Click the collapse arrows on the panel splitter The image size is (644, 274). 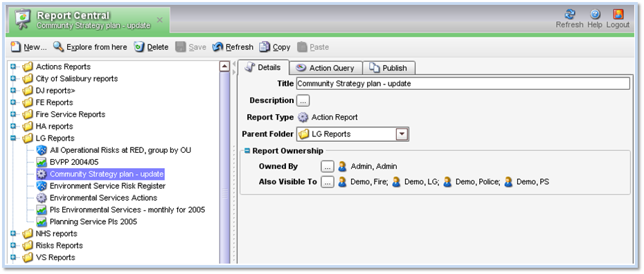[235, 68]
